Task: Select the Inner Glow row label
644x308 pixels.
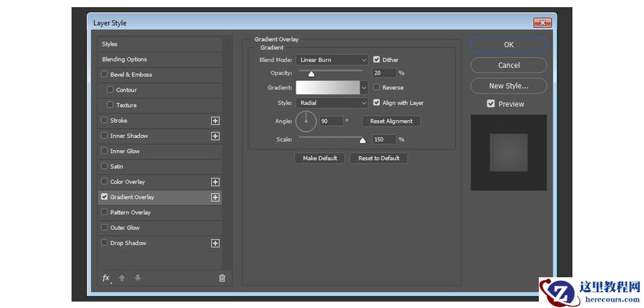Action: coord(125,151)
